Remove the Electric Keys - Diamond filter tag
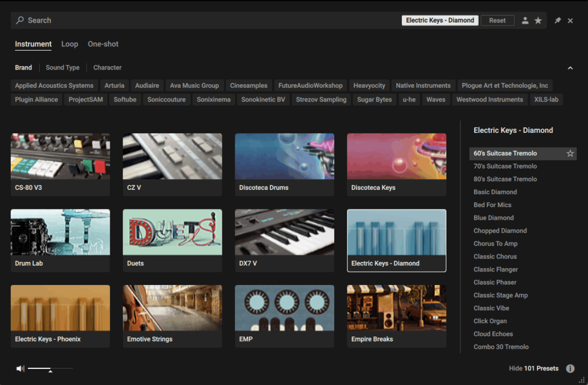 pos(440,20)
